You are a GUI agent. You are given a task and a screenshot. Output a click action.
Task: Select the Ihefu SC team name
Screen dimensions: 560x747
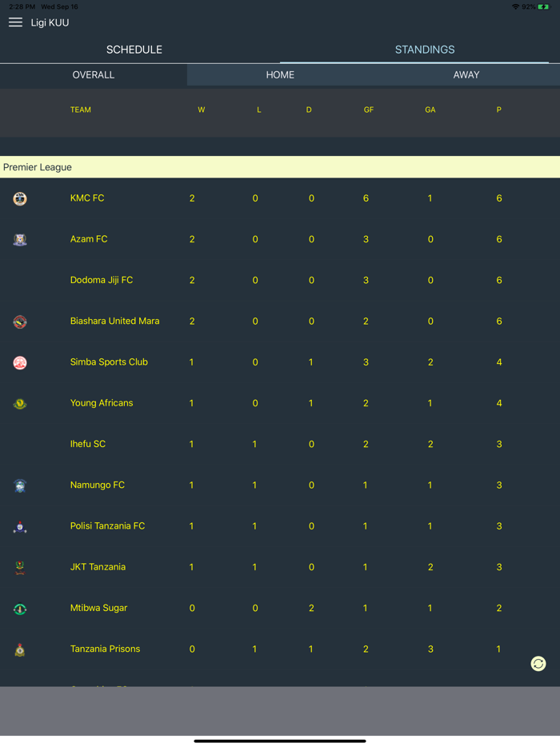(x=88, y=443)
